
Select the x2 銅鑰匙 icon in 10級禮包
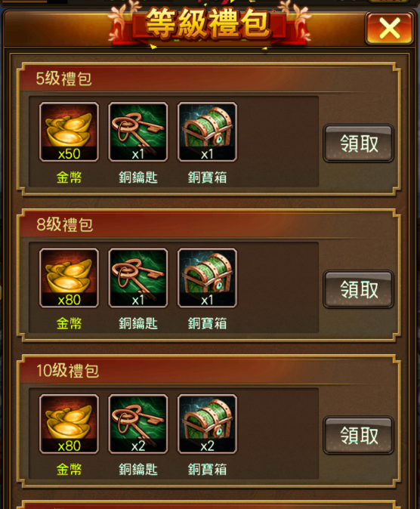pos(138,424)
